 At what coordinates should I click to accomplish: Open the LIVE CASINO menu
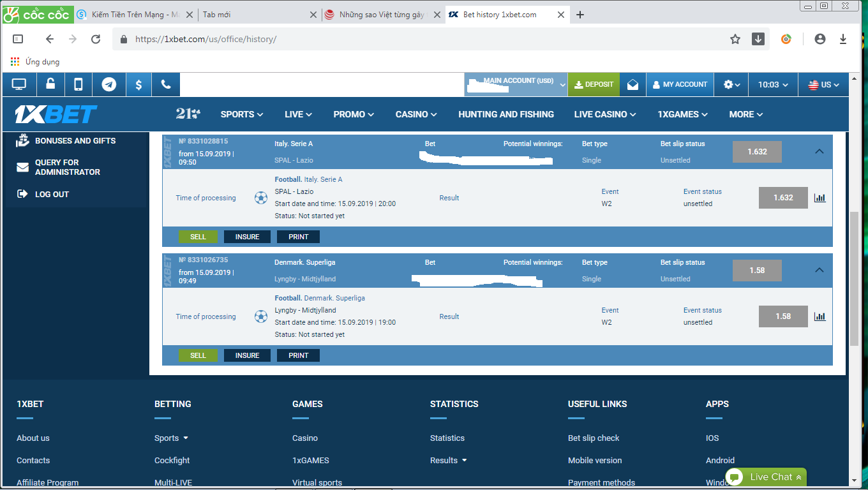click(x=605, y=114)
